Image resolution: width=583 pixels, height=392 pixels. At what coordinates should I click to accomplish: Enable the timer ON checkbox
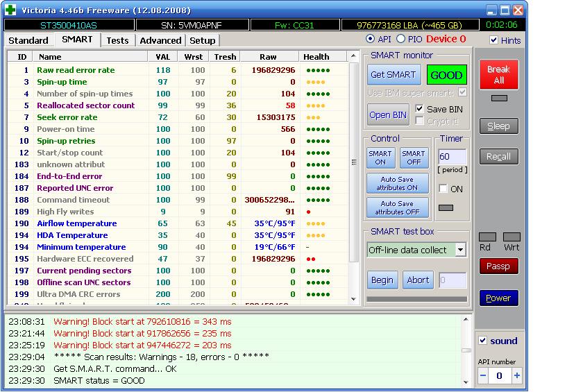pos(443,189)
